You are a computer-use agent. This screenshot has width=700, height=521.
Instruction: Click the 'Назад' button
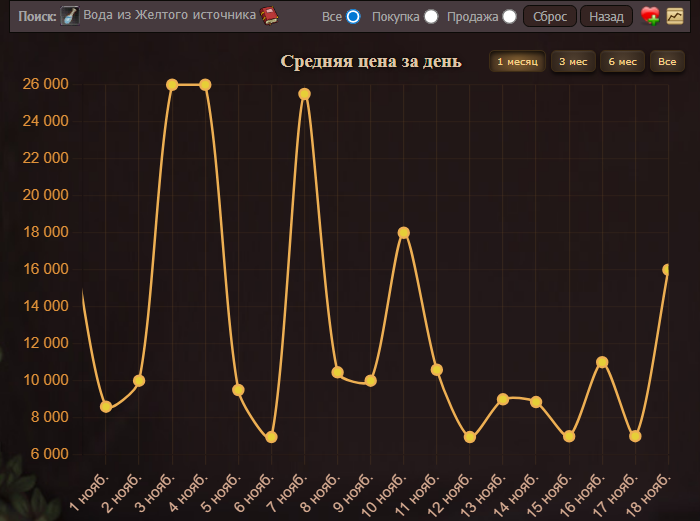[x=606, y=17]
